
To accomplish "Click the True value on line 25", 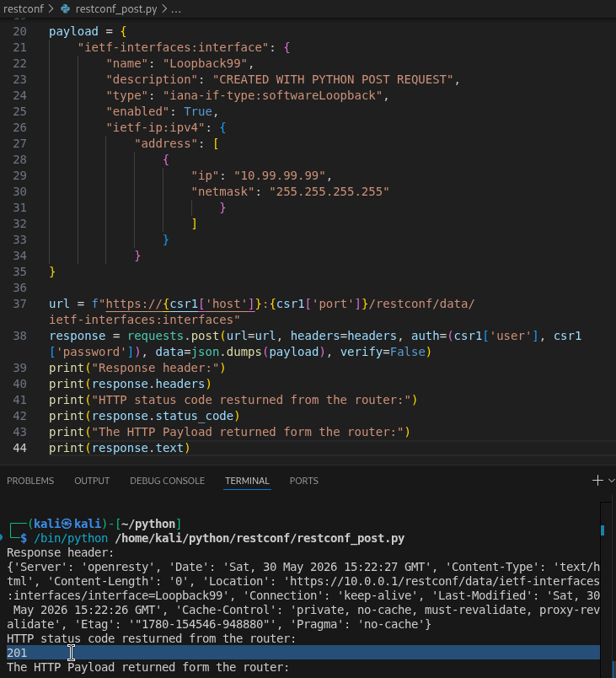I will 198,111.
